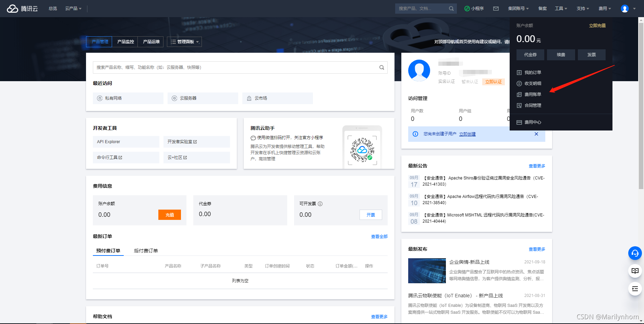Click the 立即认证 button
The width and height of the screenshot is (644, 324).
pyautogui.click(x=494, y=82)
